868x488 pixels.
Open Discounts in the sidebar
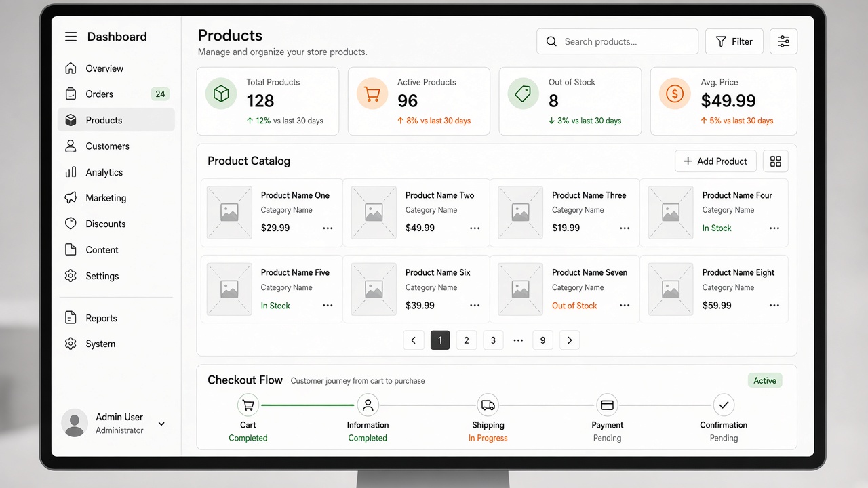point(116,224)
